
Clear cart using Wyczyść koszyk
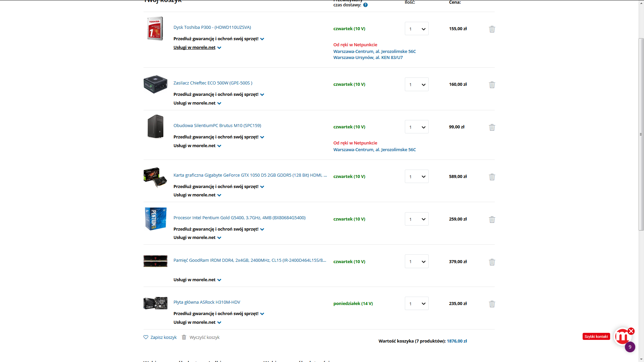pos(201,338)
